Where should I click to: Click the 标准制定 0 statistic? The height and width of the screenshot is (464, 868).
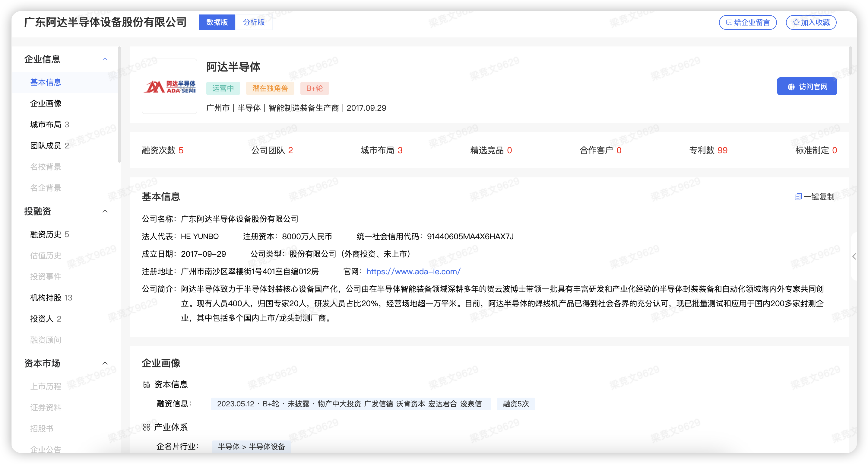(816, 150)
